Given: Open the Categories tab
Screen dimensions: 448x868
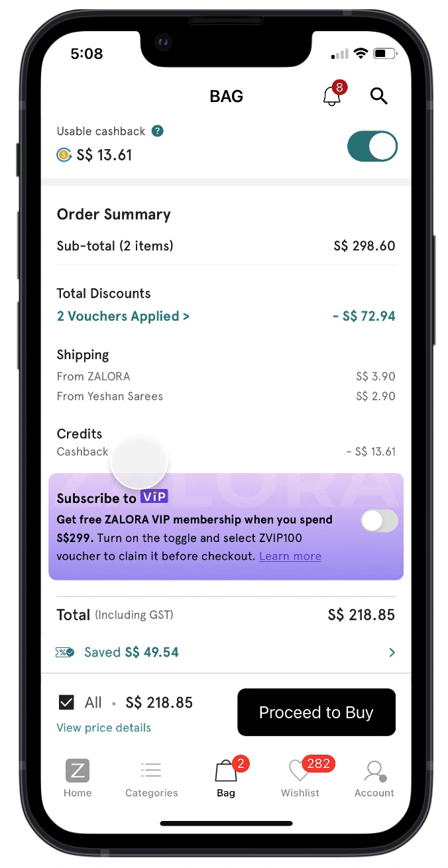Looking at the screenshot, I should coord(152,779).
